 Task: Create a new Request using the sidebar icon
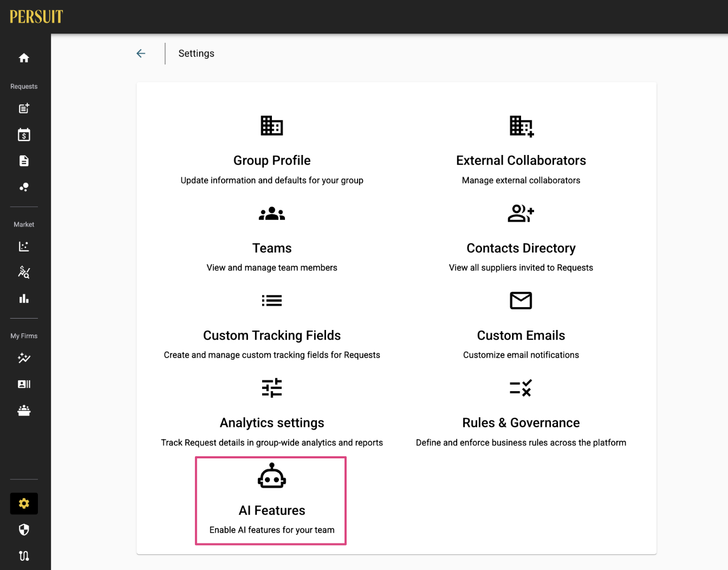[x=24, y=108]
